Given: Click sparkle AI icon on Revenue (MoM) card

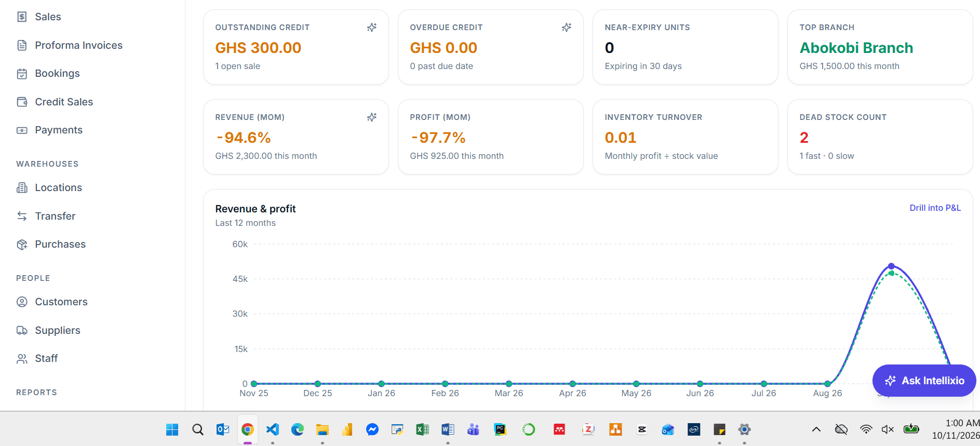Looking at the screenshot, I should click(x=372, y=117).
